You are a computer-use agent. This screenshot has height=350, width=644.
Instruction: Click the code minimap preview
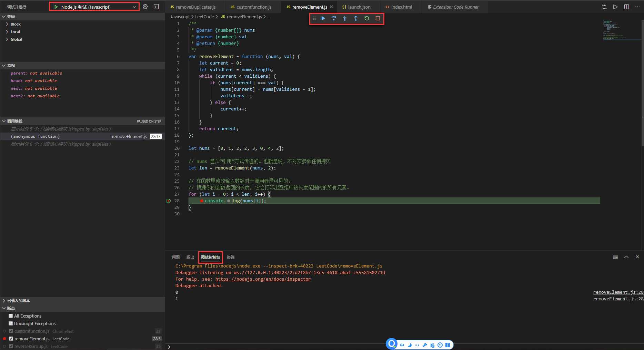click(x=621, y=30)
